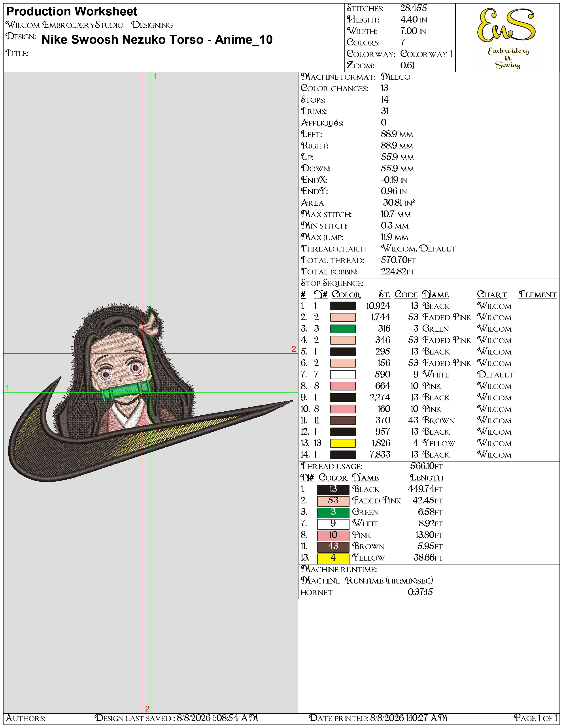The height and width of the screenshot is (728, 563).
Task: Click the Colorway value "Colorway 1"
Action: pos(426,54)
